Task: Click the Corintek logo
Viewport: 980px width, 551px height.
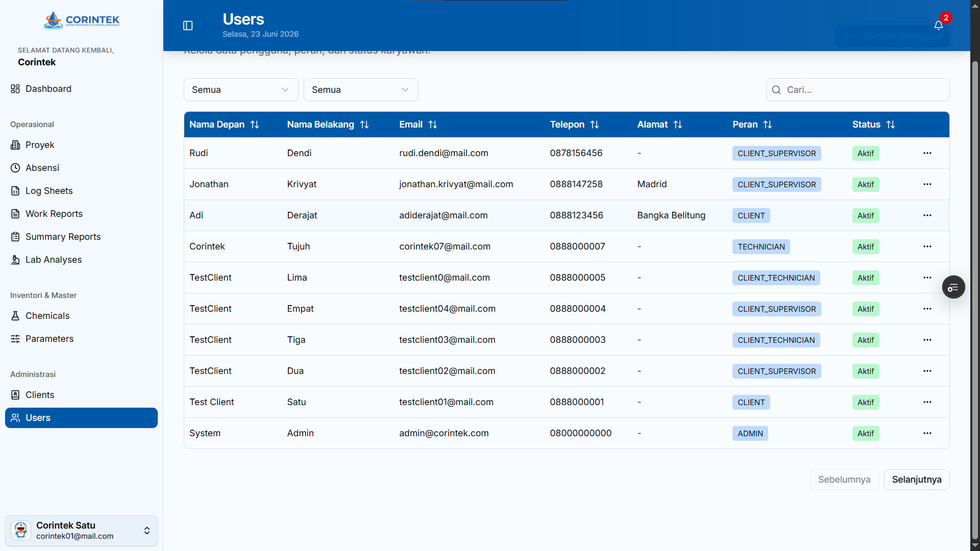Action: tap(82, 20)
